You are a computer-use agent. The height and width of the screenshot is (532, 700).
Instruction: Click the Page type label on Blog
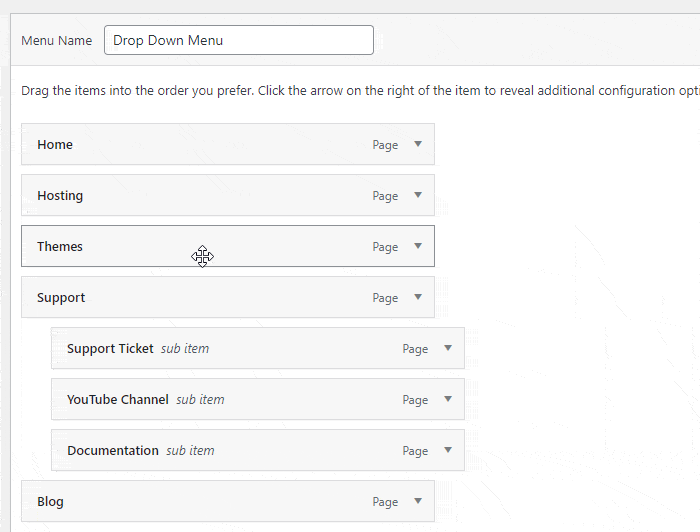point(385,502)
